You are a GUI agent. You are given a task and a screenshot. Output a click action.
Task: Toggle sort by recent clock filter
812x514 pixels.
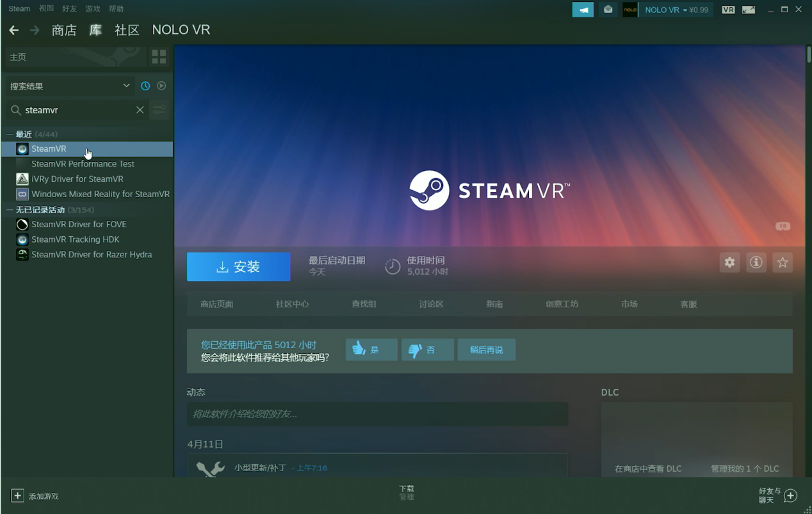point(145,86)
